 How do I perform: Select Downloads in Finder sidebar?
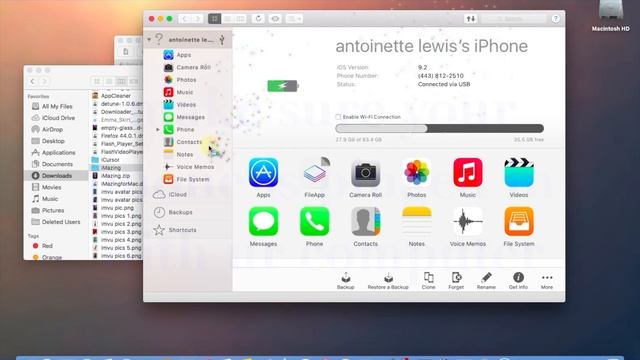(x=56, y=176)
